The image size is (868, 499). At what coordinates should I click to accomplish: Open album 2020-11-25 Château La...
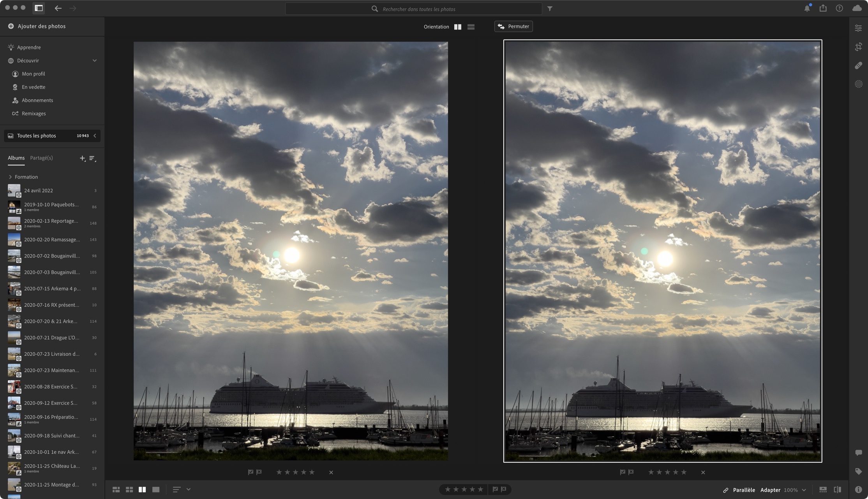(52, 468)
